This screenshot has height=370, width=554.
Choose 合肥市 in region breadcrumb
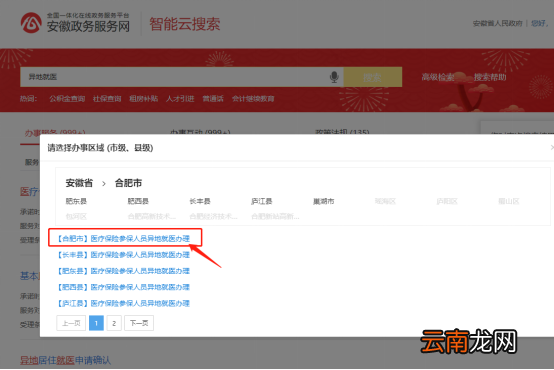click(x=128, y=183)
